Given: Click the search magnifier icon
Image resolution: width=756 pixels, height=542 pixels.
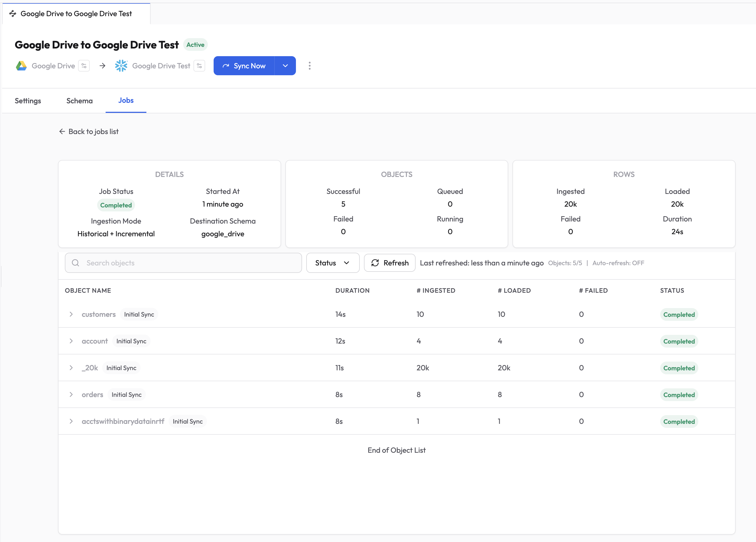Looking at the screenshot, I should (76, 263).
